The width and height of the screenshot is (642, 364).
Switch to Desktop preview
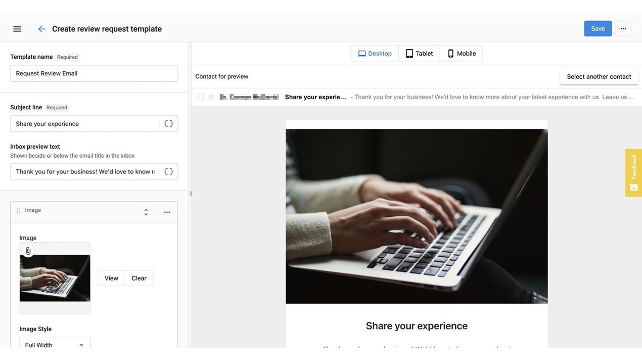point(375,54)
